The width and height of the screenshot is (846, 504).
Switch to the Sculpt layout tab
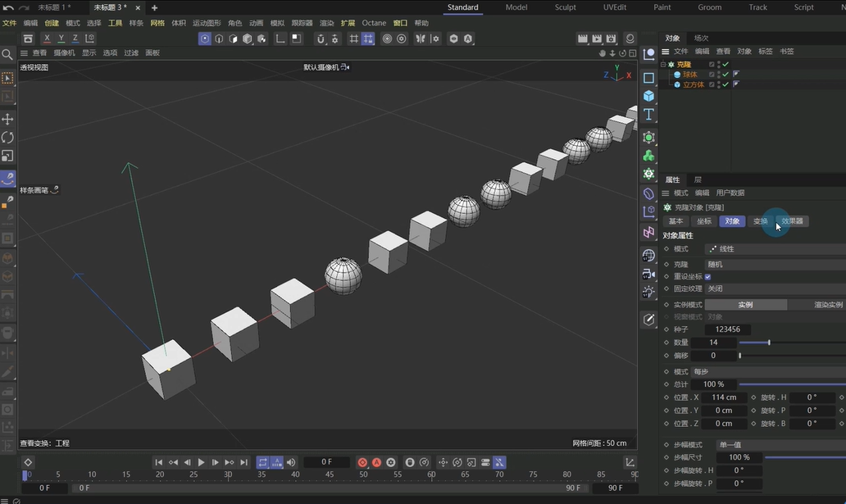(x=565, y=7)
